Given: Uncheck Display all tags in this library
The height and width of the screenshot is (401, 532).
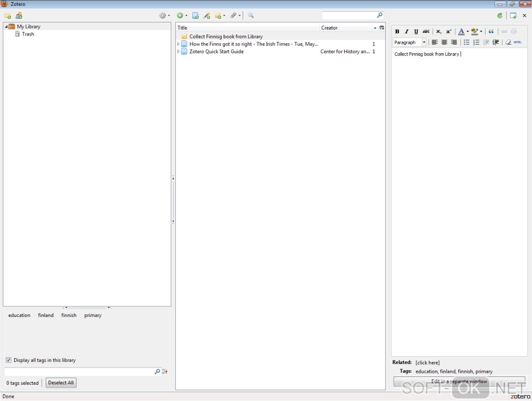Looking at the screenshot, I should tap(8, 360).
